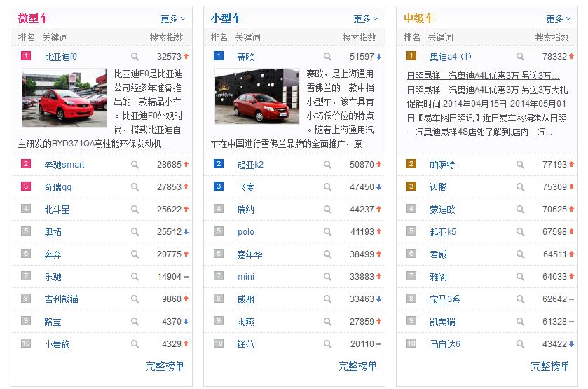The width and height of the screenshot is (588, 389).
Task: Open the 北斗星 keyword link
Action: (x=57, y=210)
